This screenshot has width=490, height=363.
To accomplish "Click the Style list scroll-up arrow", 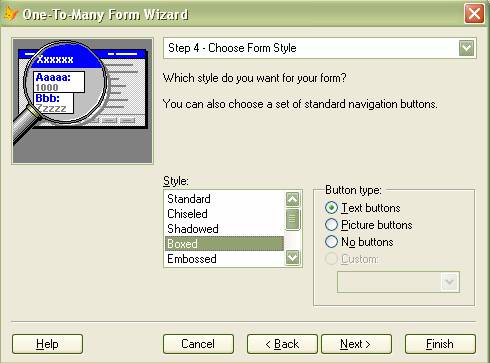I will 292,199.
